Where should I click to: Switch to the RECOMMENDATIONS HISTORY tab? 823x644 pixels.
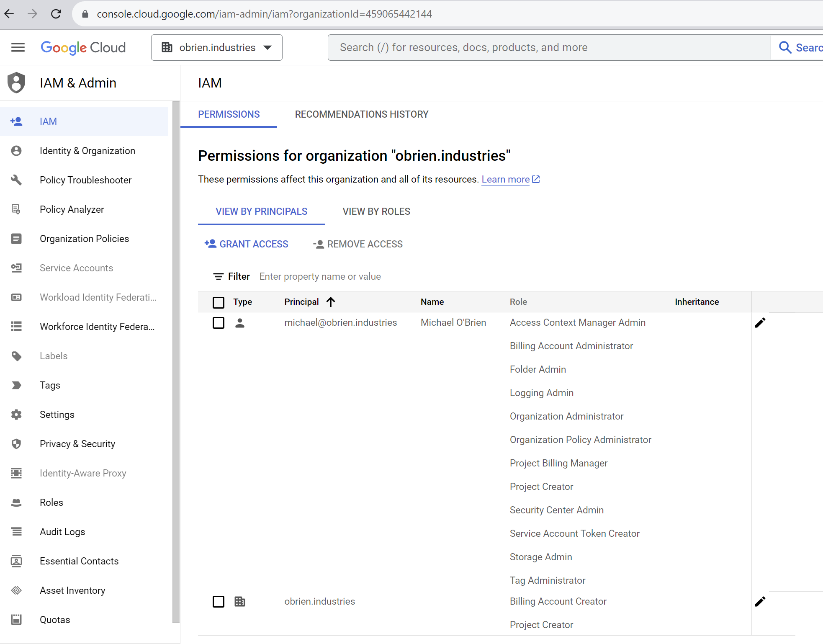pos(361,114)
